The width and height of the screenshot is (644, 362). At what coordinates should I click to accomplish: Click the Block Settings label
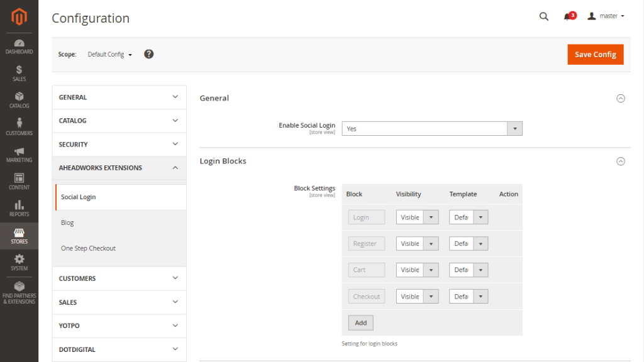(x=314, y=189)
